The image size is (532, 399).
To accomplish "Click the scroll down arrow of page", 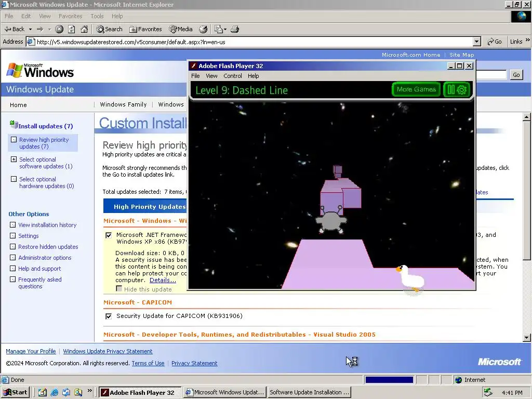I will 527,338.
